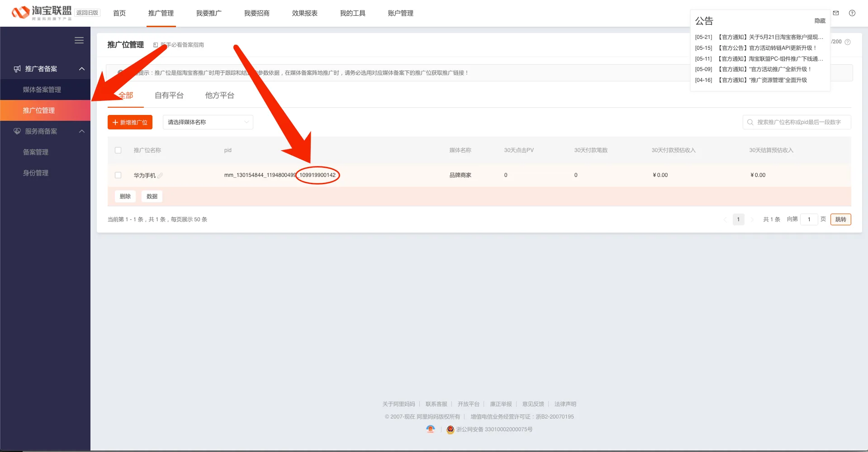Click the 联系客服 footer link
Image resolution: width=868 pixels, height=452 pixels.
436,404
